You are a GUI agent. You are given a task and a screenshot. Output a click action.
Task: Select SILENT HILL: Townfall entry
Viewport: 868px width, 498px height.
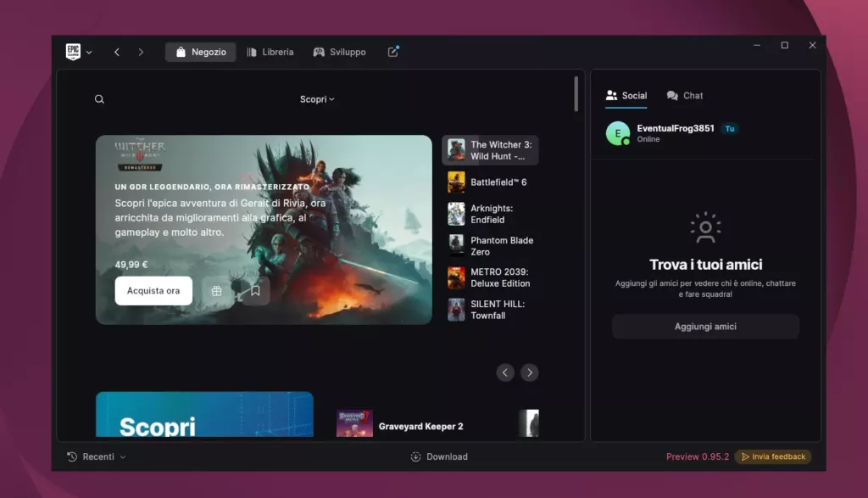click(x=490, y=310)
